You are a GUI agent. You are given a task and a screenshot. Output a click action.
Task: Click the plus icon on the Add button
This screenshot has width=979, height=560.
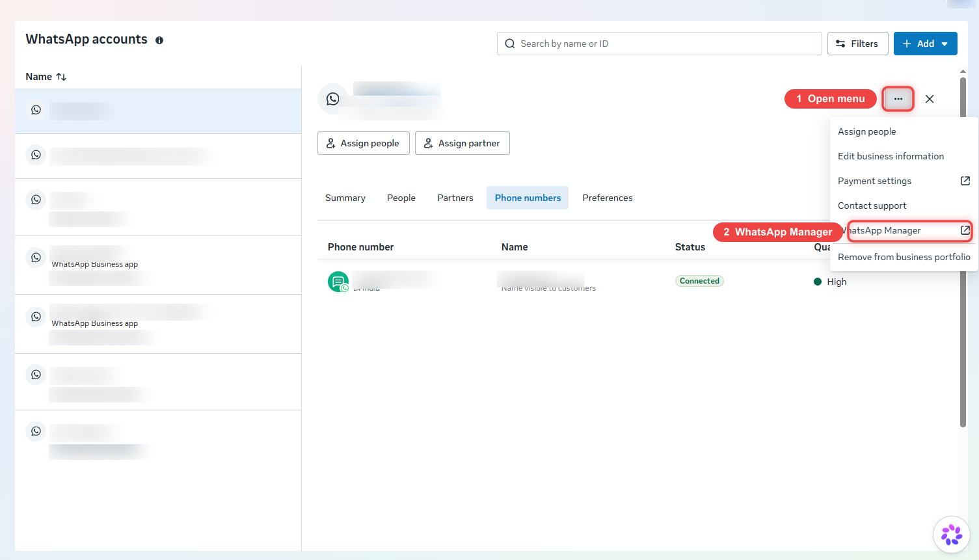907,44
